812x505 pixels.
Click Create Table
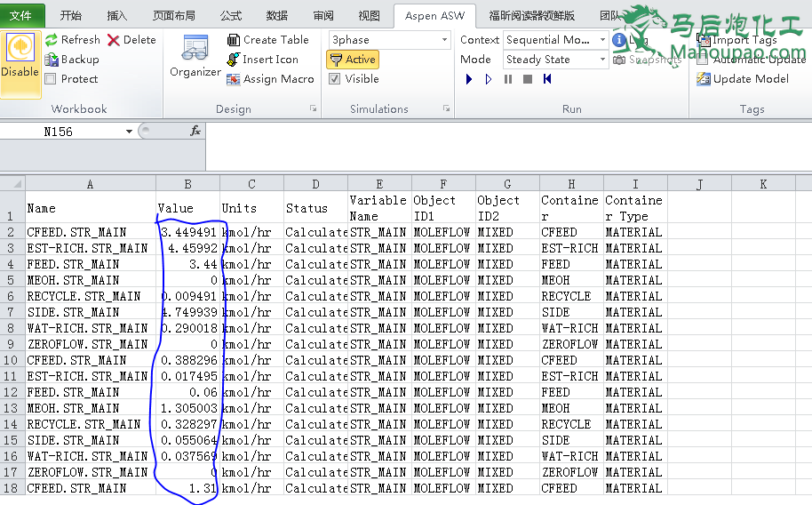pos(267,40)
